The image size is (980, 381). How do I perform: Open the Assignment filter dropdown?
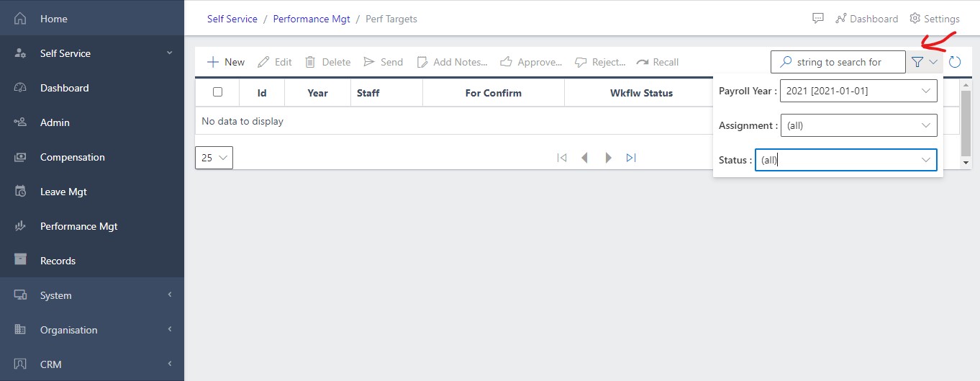(858, 125)
